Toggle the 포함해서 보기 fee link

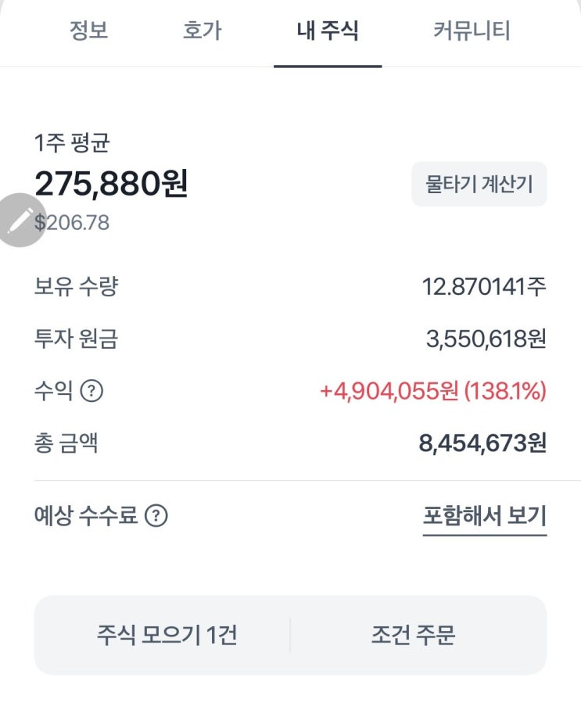484,517
